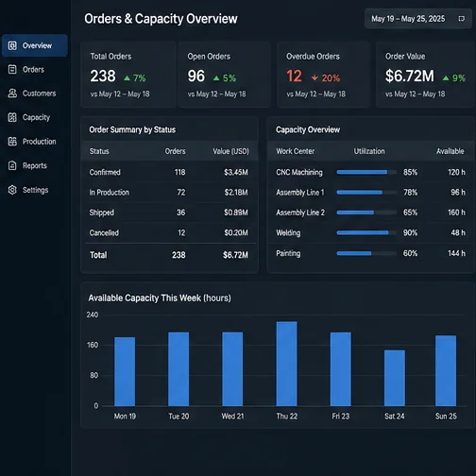
Task: Click the Value (USD) column header
Action: tap(230, 151)
